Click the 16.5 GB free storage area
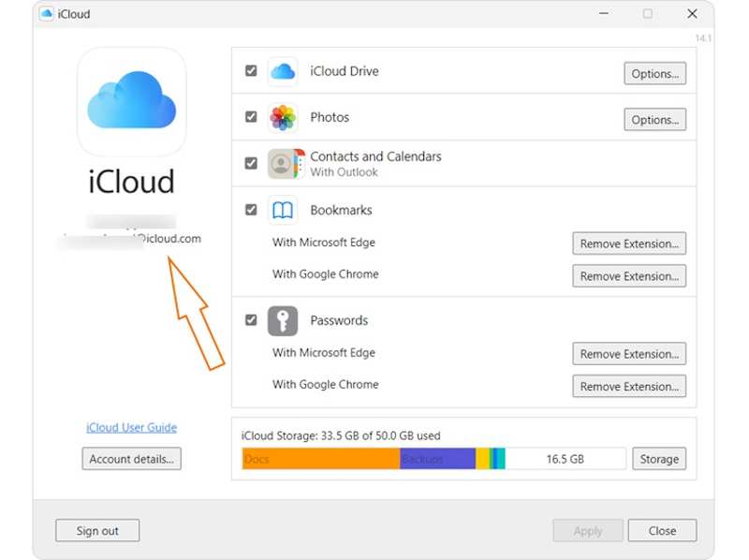This screenshot has width=749, height=560. point(565,459)
